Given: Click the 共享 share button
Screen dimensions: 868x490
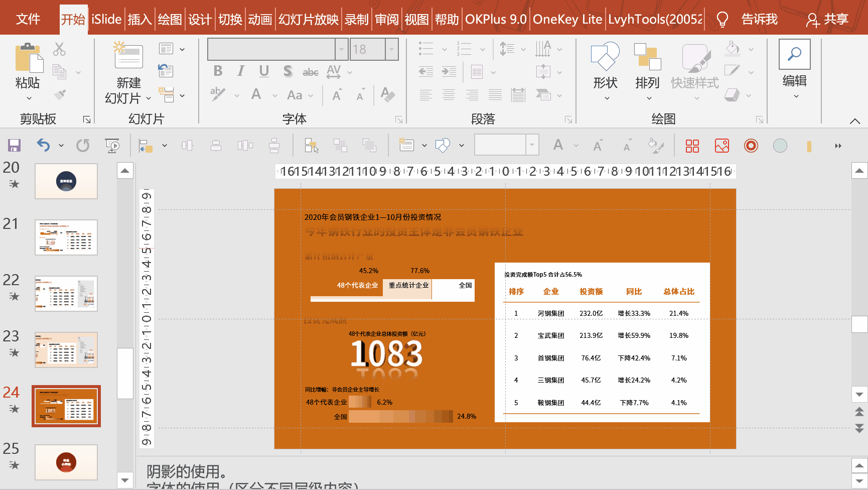Looking at the screenshot, I should click(827, 20).
